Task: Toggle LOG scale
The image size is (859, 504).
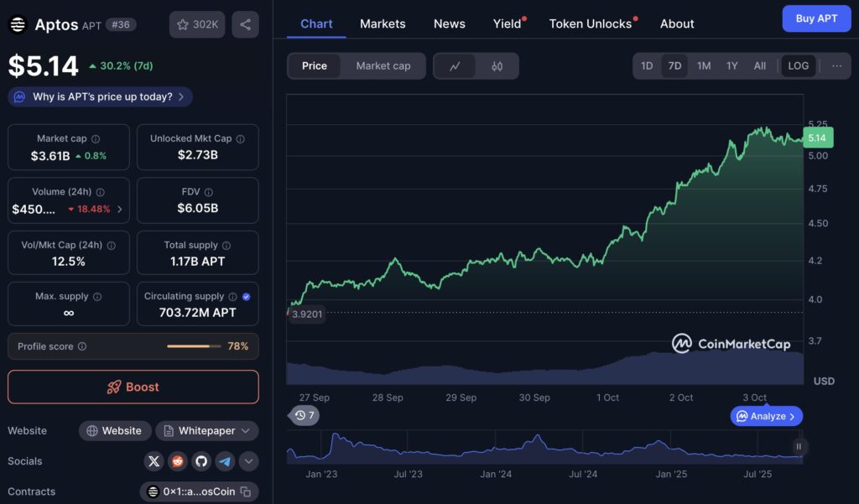Action: coord(799,65)
